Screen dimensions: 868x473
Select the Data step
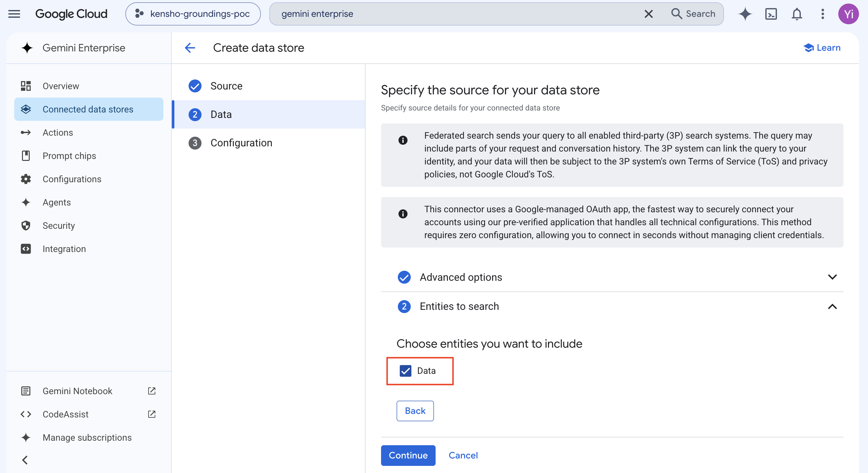(269, 114)
